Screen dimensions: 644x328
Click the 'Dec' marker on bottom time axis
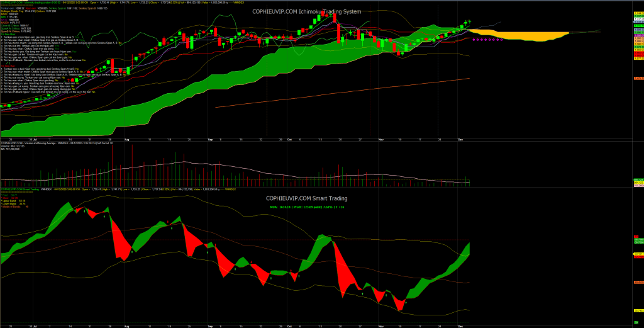[460, 326]
